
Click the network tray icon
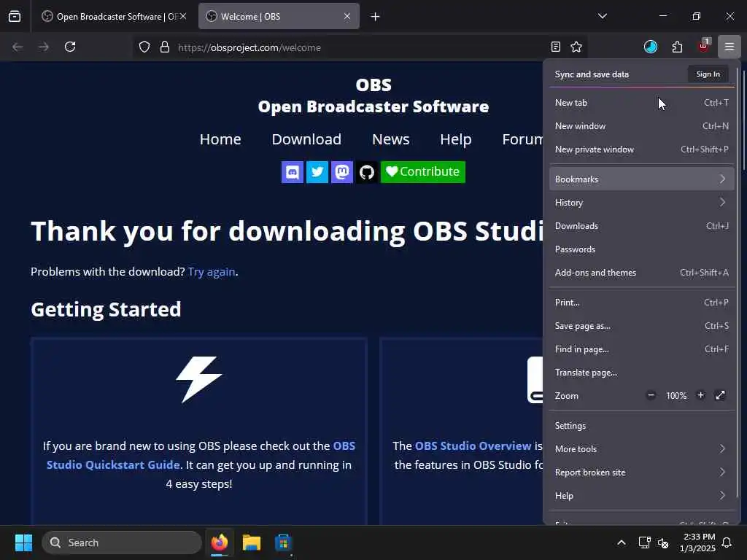coord(644,542)
